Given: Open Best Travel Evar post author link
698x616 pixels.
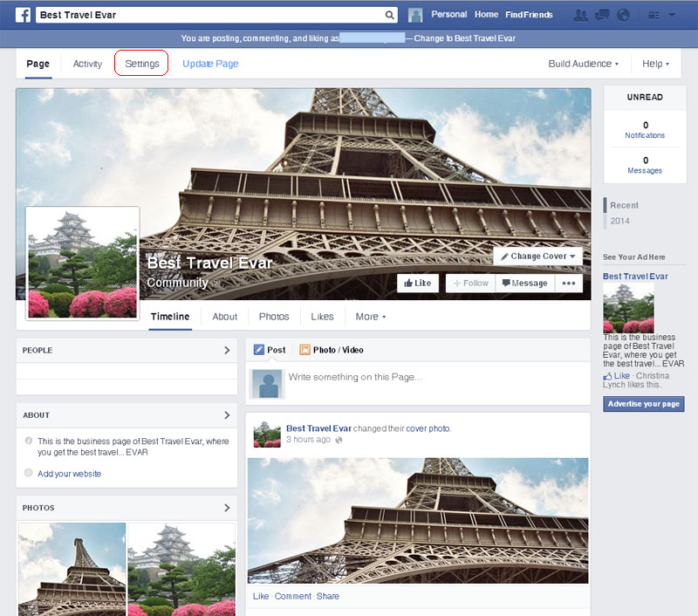Looking at the screenshot, I should point(318,428).
